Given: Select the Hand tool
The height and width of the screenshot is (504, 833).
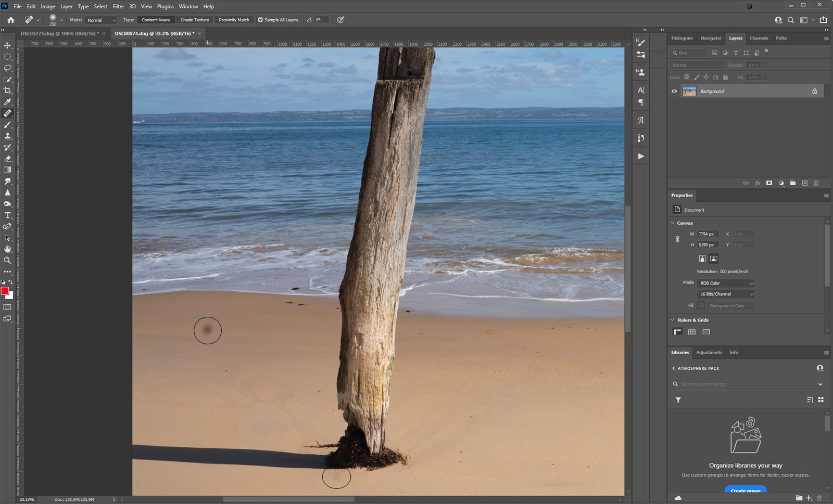Looking at the screenshot, I should [x=7, y=249].
